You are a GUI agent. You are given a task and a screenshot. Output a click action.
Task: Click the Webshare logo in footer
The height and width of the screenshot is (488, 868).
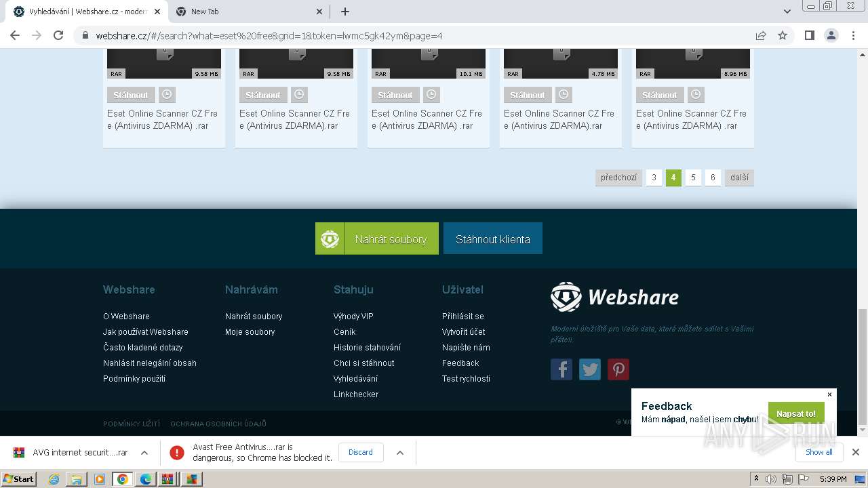point(614,297)
